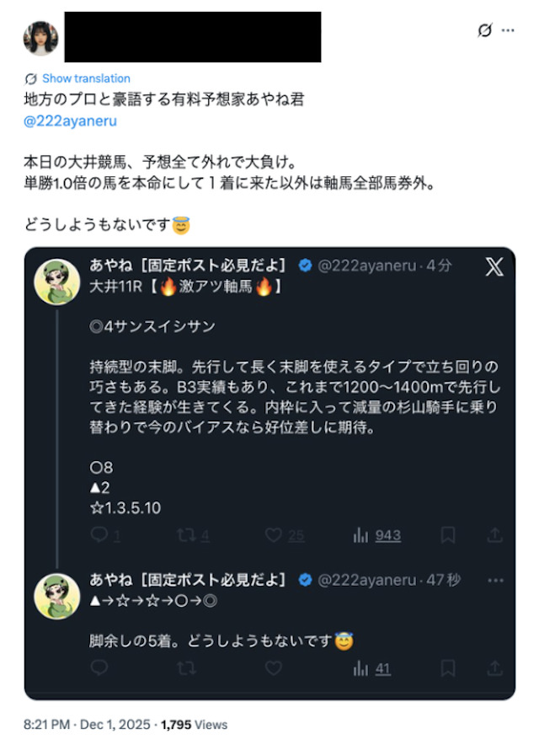Viewport: 539px width, 756px height.
Task: Click the share icon on the bottom reply
Action: tap(495, 668)
